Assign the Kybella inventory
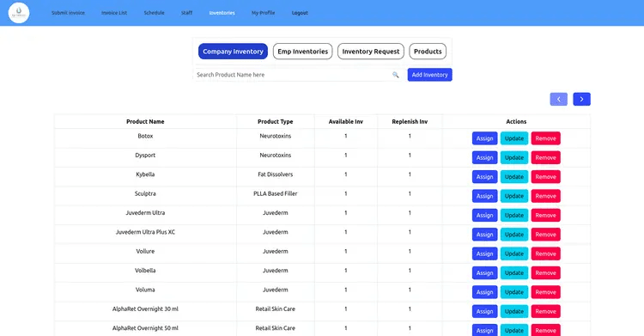Screen dimensions: 644x336 pyautogui.click(x=484, y=177)
